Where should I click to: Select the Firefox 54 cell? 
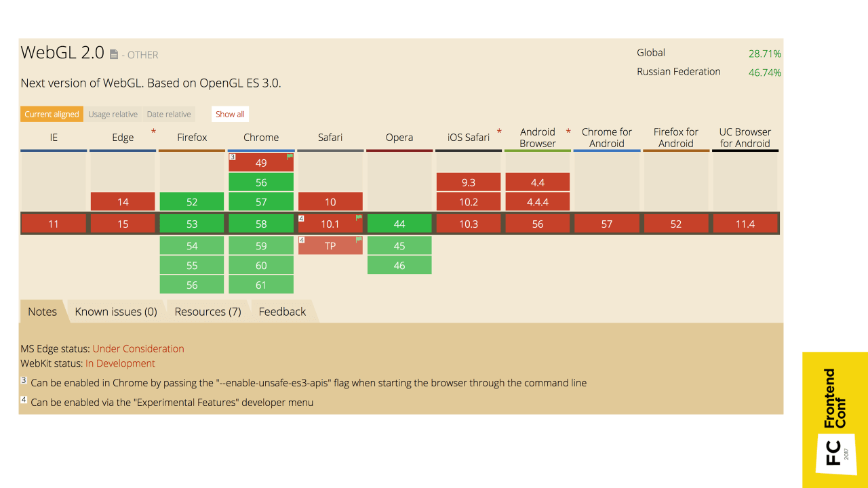pyautogui.click(x=192, y=245)
